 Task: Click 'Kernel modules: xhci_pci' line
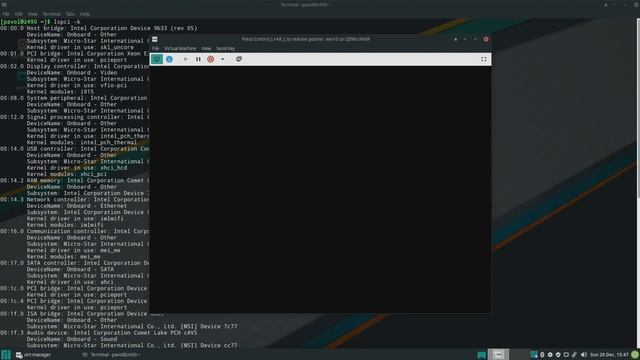67,174
